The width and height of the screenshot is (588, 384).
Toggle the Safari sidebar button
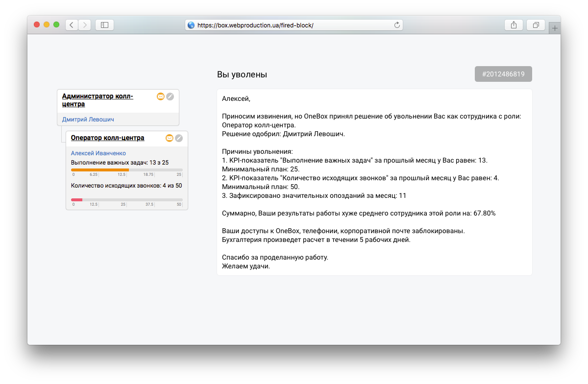click(x=104, y=25)
